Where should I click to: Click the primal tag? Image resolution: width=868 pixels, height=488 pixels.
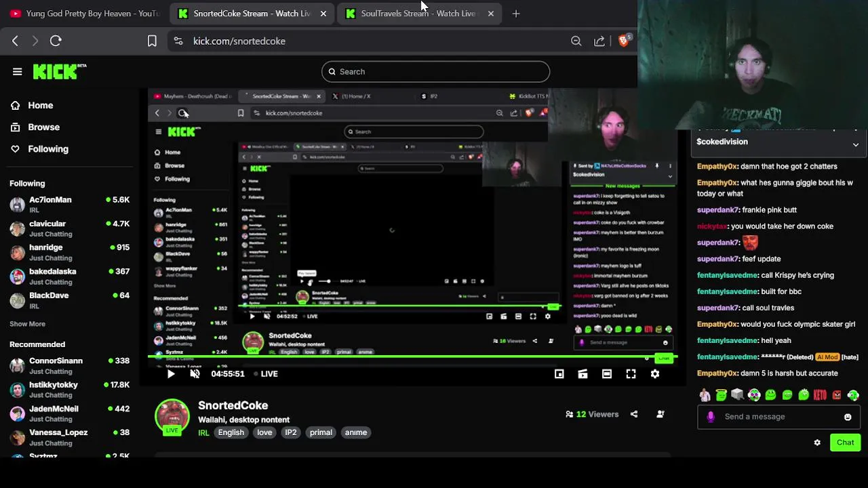coord(321,432)
